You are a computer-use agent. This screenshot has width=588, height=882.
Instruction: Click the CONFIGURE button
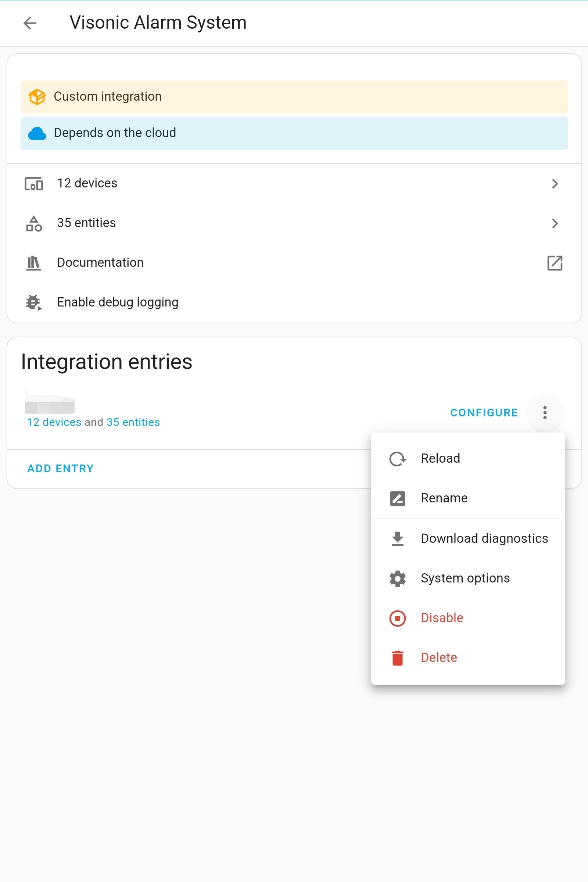(x=484, y=412)
